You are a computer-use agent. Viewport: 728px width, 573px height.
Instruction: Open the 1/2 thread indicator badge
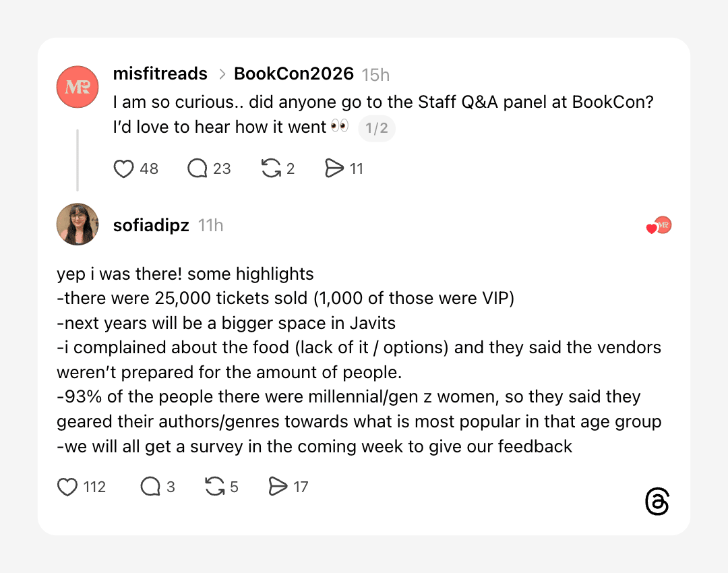pyautogui.click(x=377, y=128)
